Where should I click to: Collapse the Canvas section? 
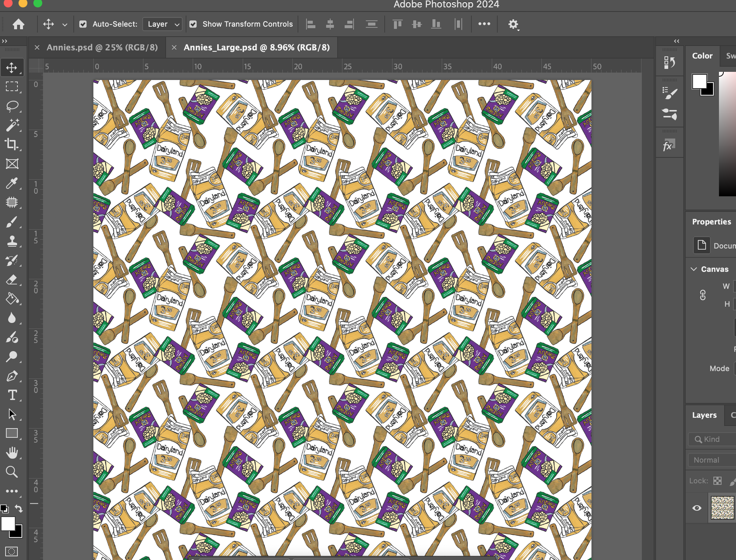[x=694, y=269]
